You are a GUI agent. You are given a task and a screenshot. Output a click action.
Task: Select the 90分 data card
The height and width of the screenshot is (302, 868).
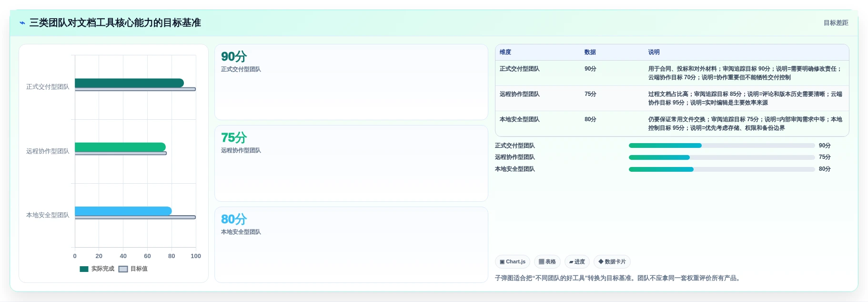pos(351,82)
